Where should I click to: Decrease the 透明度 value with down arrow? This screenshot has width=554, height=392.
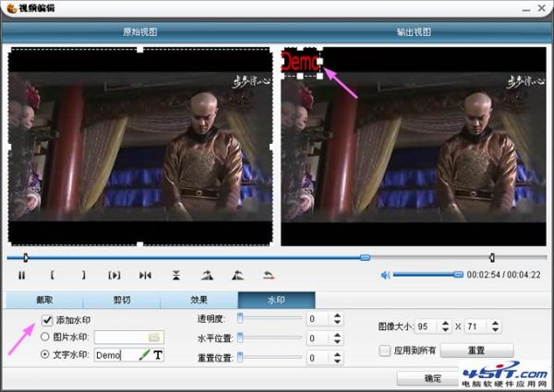pos(337,322)
